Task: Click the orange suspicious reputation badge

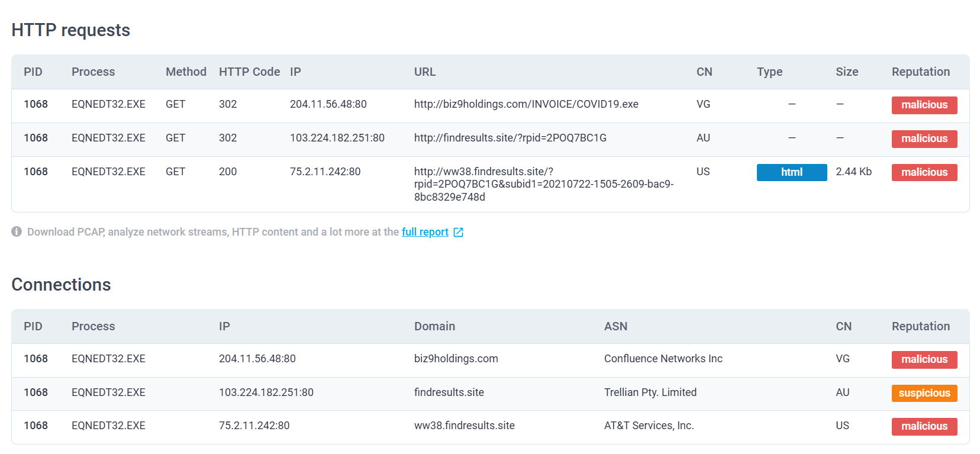Action: click(924, 393)
